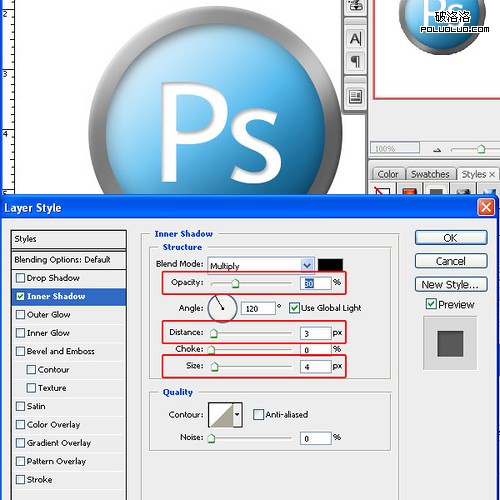Close the Styles tab with its X
Screen dimensions: 500x500
click(492, 174)
